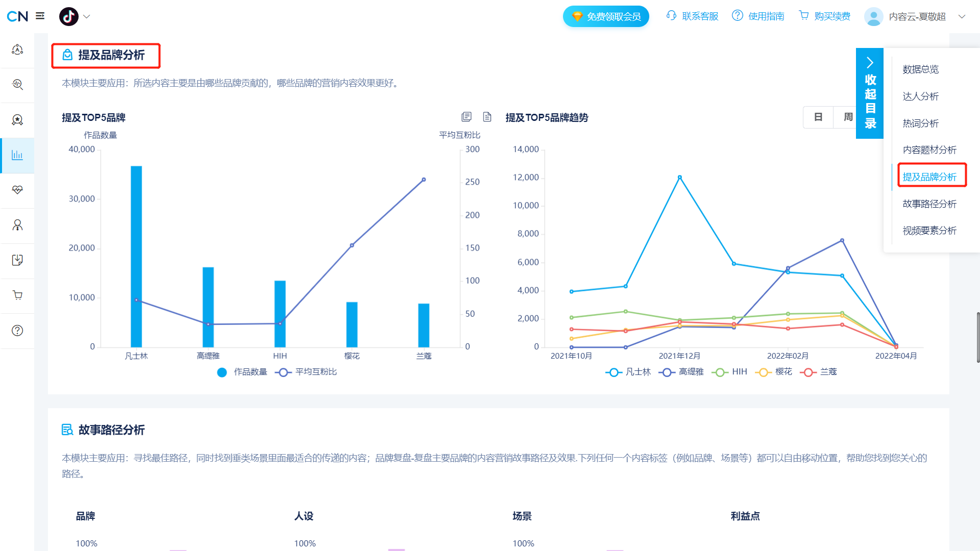
Task: Click the data view icon beside TOP5 chart
Action: [466, 117]
